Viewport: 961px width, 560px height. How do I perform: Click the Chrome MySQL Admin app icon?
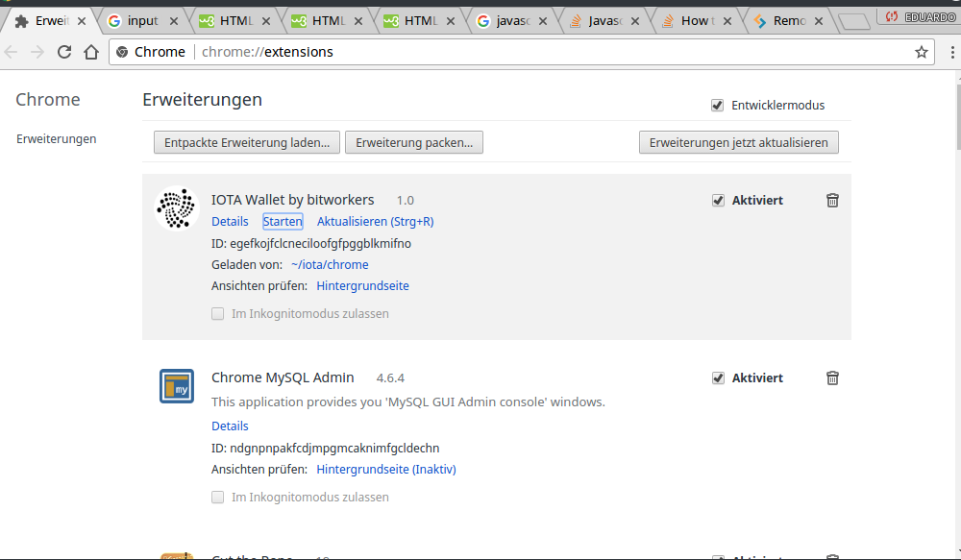(177, 386)
